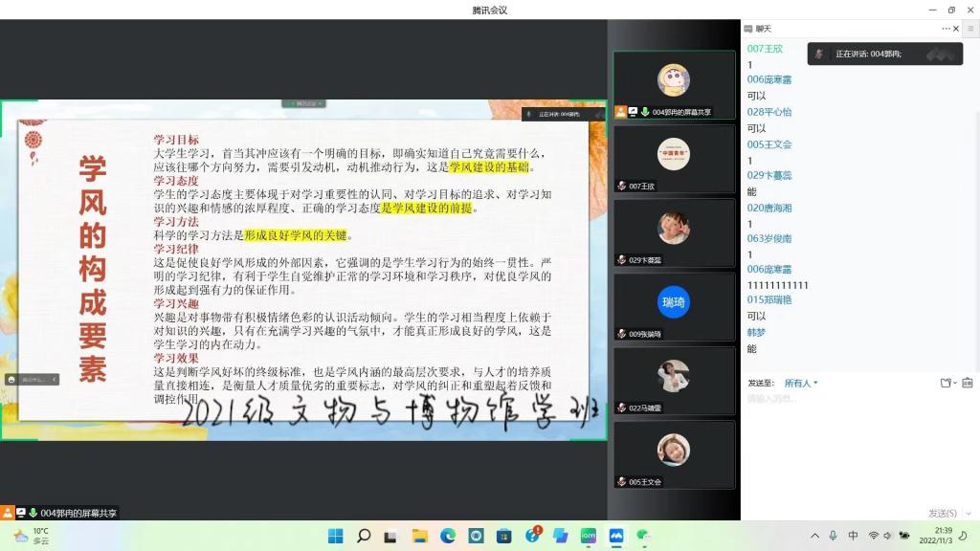This screenshot has width=980, height=551.
Task: Click chat sender name 063岁俊南
Action: tap(769, 238)
